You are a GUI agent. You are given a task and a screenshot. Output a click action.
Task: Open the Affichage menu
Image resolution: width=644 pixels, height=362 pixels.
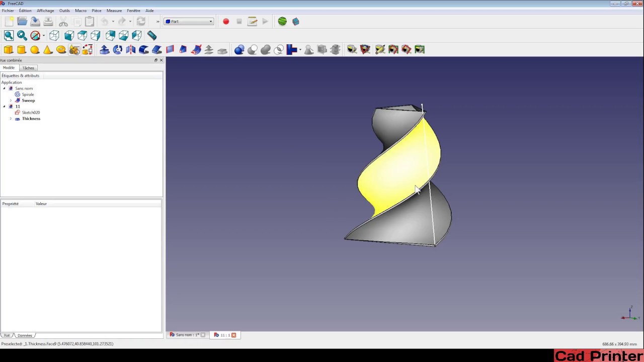[45, 11]
